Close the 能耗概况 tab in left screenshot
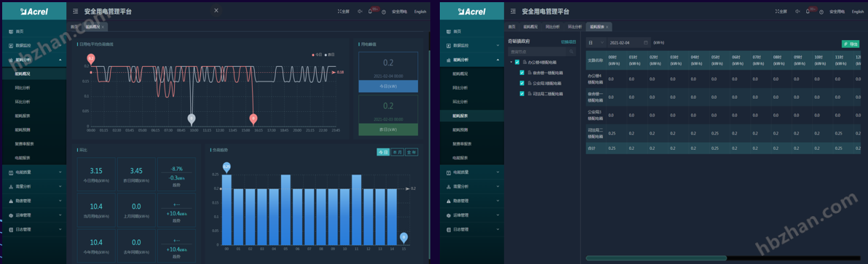This screenshot has width=868, height=264. (103, 26)
